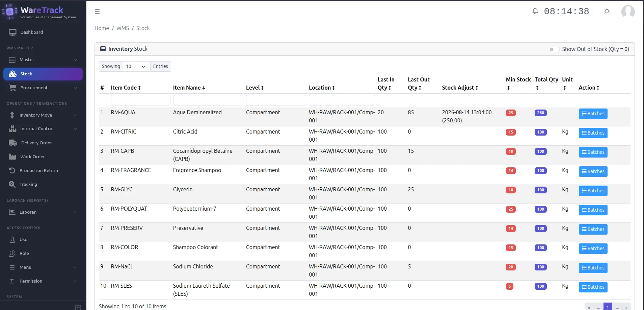This screenshot has height=310, width=644.
Task: Click the Item Code filter field
Action: point(140,100)
